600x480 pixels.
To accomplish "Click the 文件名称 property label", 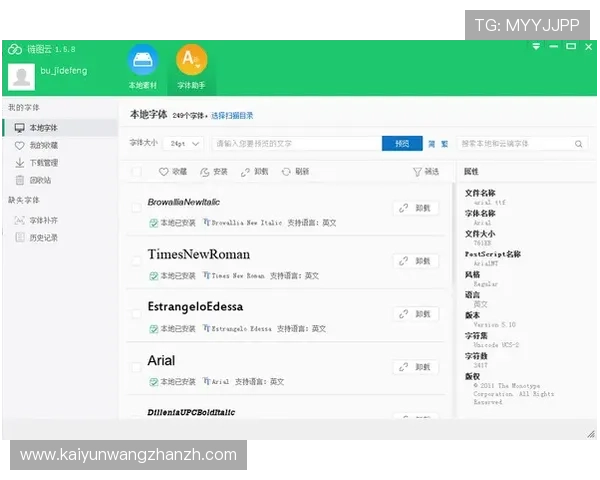I will [480, 193].
